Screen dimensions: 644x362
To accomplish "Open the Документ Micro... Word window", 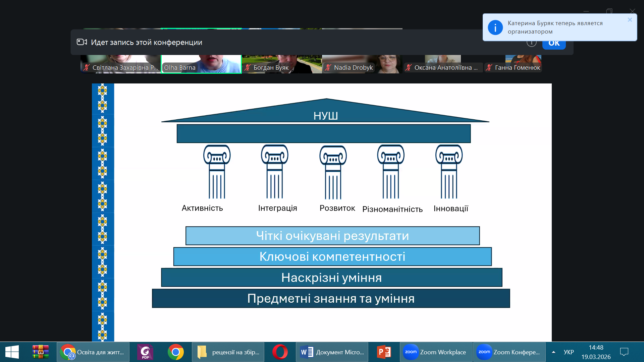I will [332, 352].
